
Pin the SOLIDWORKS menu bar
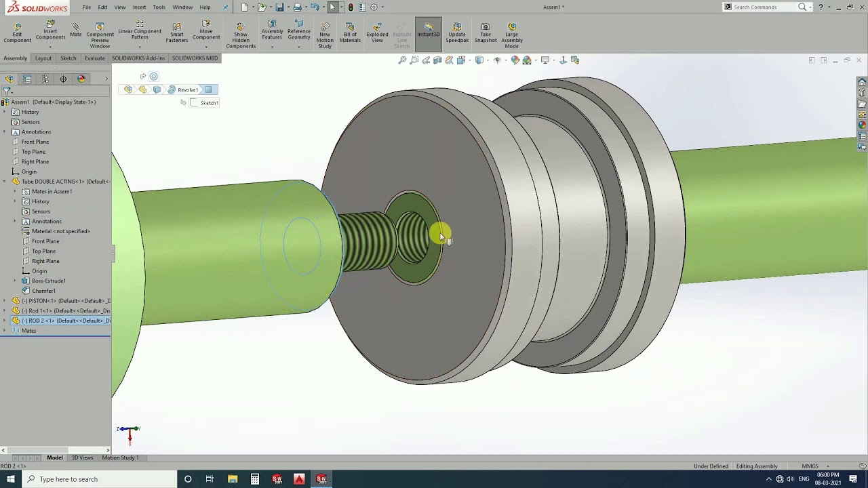click(x=225, y=7)
